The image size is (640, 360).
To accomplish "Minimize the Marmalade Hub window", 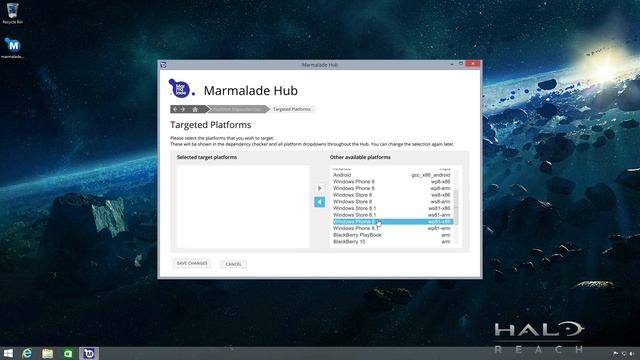I will tap(452, 64).
